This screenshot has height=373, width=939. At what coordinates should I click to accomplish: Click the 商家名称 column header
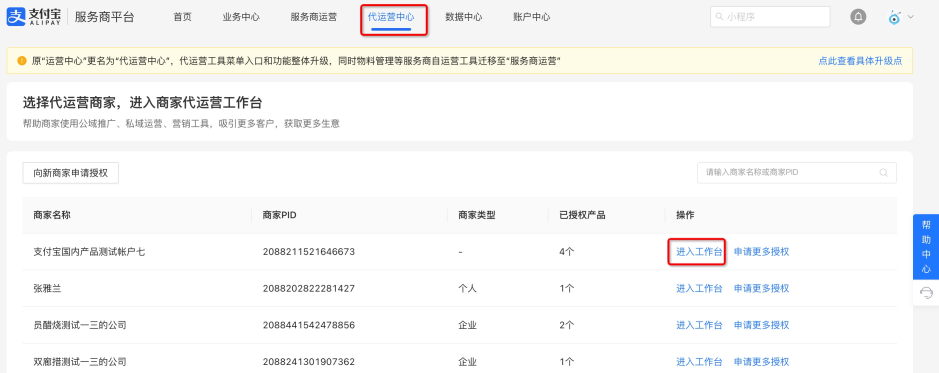coord(52,215)
